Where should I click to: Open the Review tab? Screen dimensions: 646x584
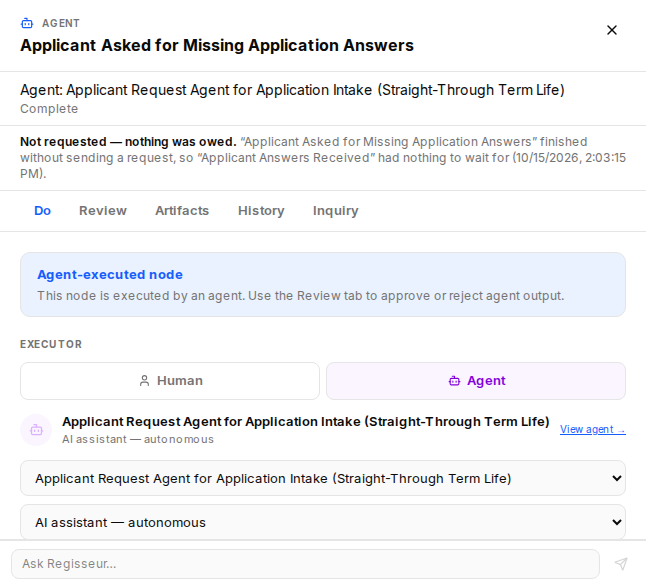(103, 210)
